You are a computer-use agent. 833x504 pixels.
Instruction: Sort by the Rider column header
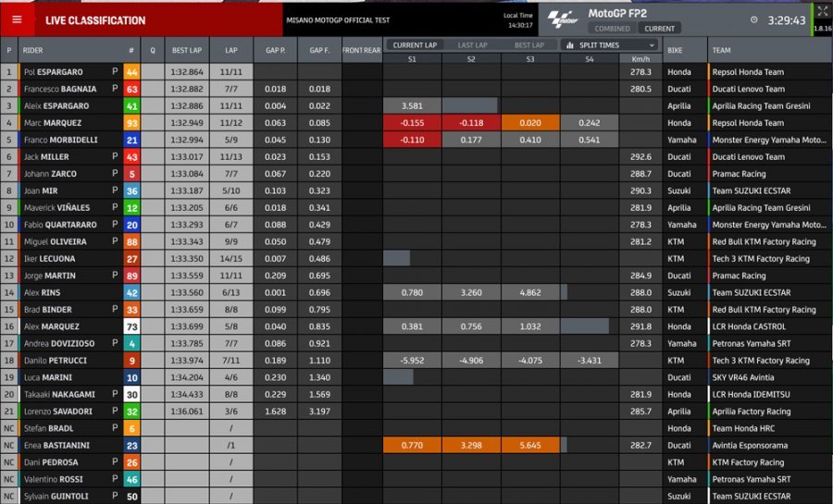(x=33, y=50)
